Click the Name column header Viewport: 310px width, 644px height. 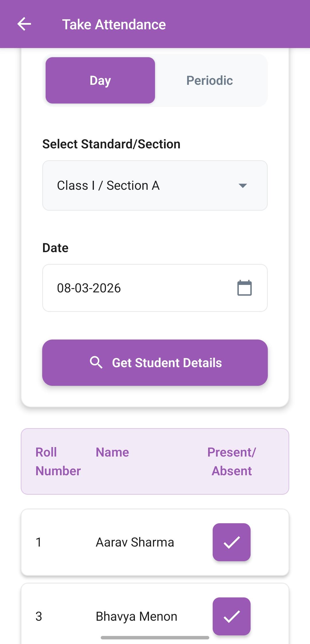pyautogui.click(x=112, y=452)
